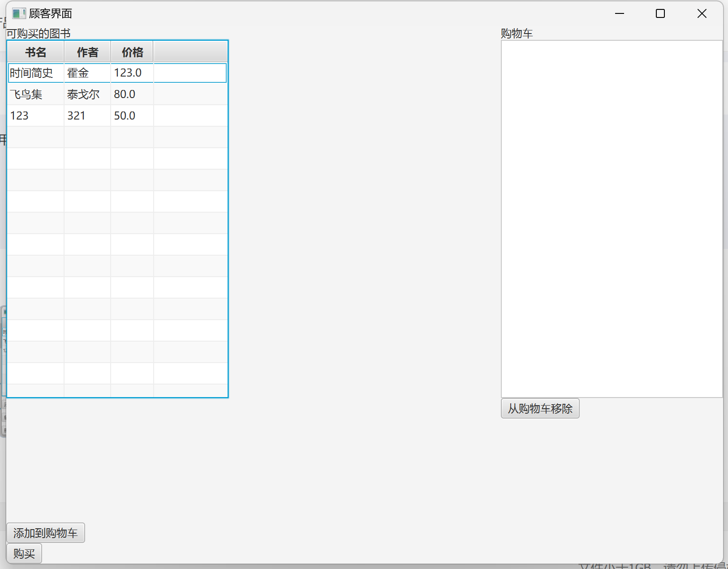This screenshot has width=728, height=569.
Task: Minimize the 顾客界面 window
Action: tap(620, 13)
